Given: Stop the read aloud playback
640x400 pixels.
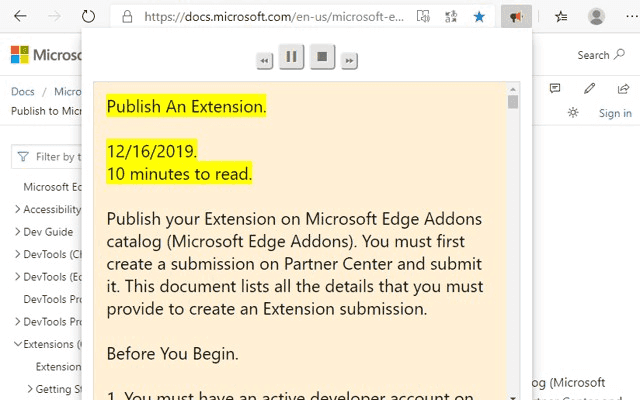Looking at the screenshot, I should [x=322, y=57].
